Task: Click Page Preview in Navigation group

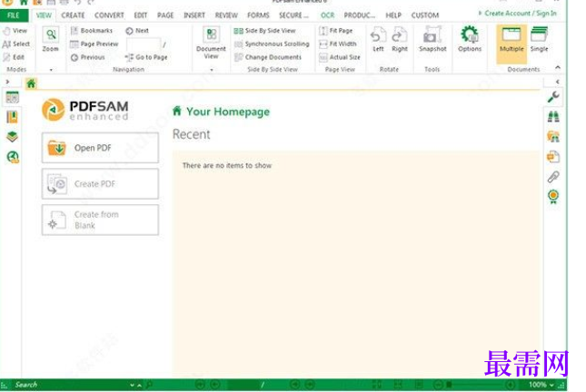Action: (94, 44)
